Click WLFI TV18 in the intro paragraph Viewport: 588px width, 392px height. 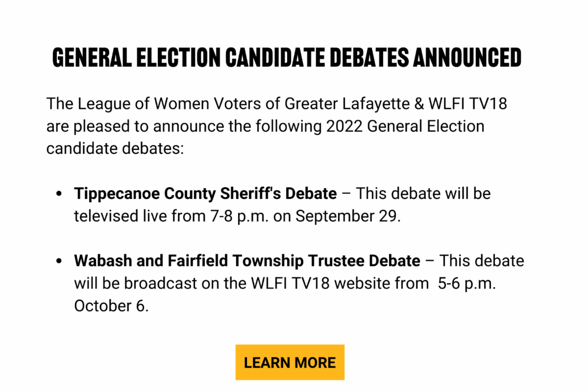pos(470,104)
